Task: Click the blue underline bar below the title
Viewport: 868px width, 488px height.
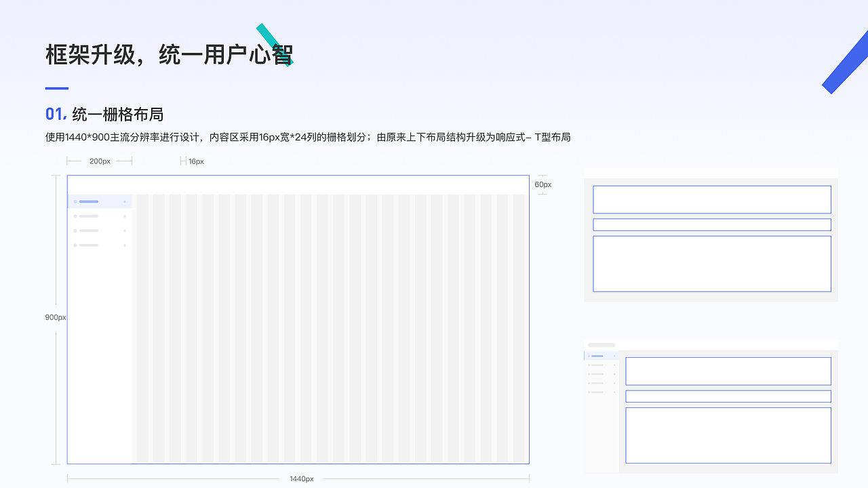Action: (56, 87)
